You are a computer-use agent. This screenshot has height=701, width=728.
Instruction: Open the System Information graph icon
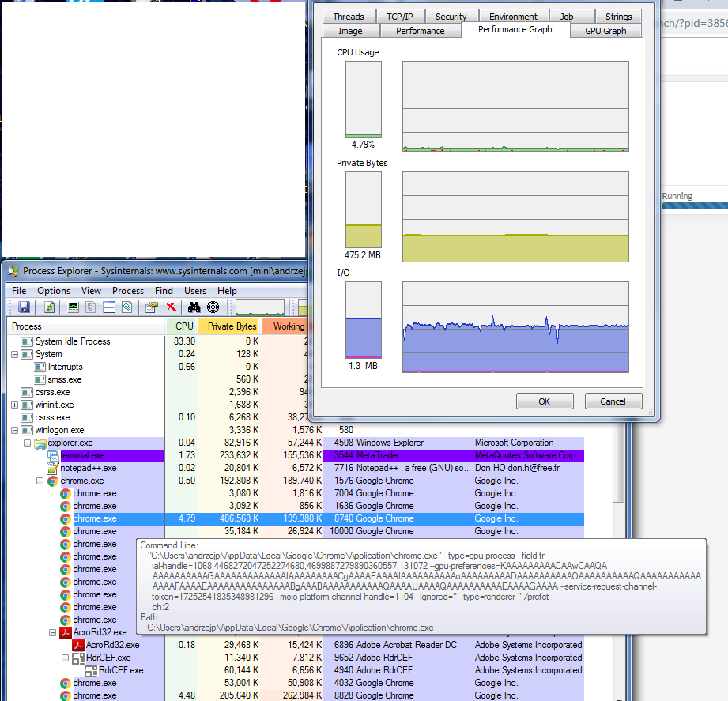pos(74,307)
